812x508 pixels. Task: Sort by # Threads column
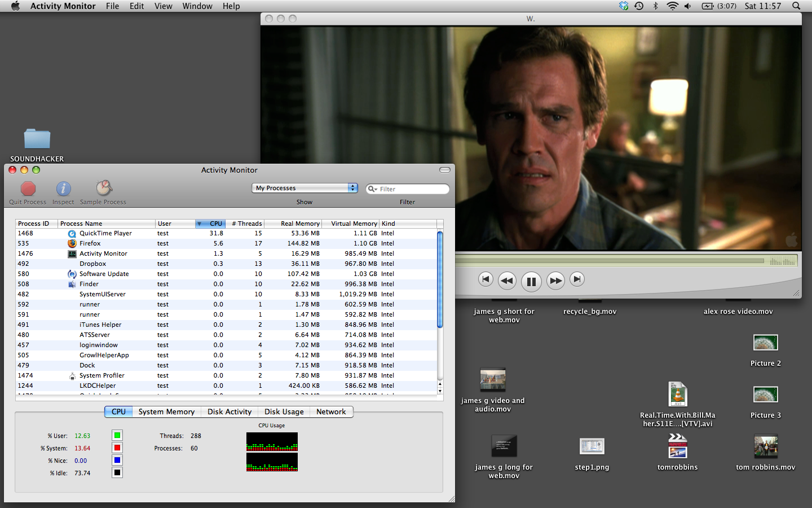(x=245, y=224)
